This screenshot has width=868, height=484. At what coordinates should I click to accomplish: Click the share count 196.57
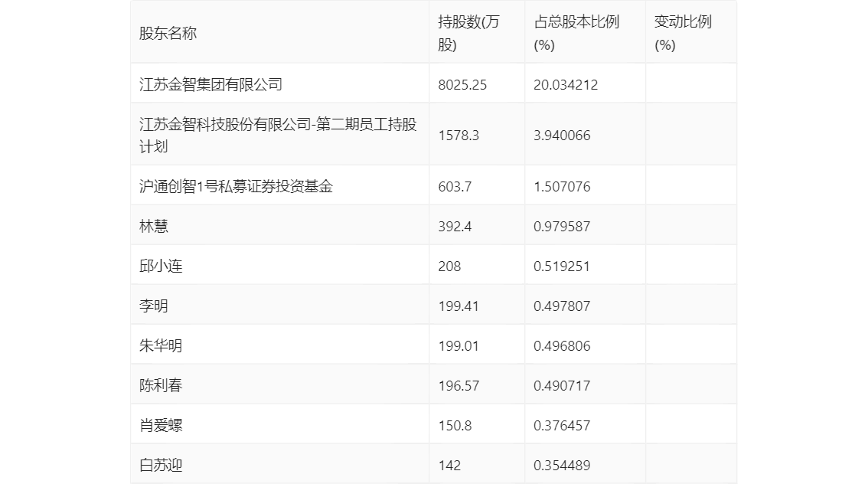click(458, 386)
